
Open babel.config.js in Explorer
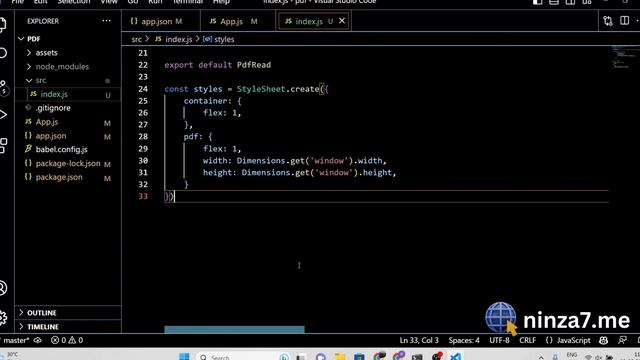(x=68, y=149)
